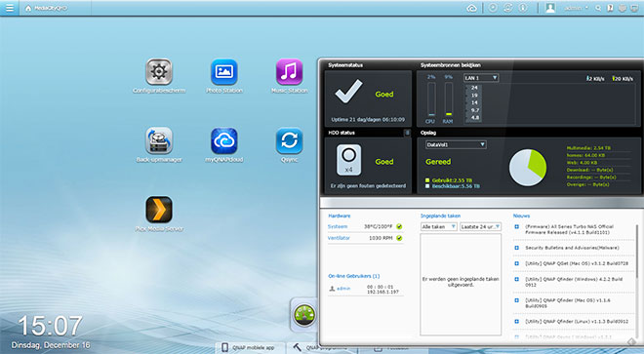Click the empty scheduled tasks list box
644x354 pixels.
461,284
